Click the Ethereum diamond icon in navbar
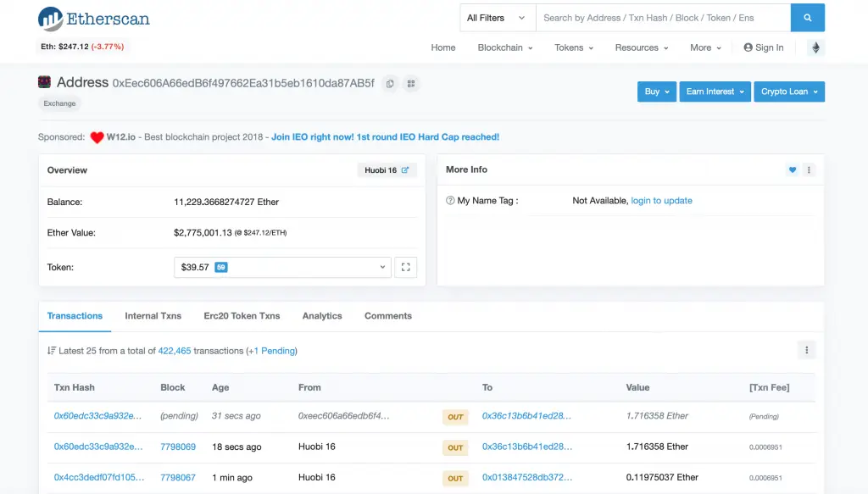Image resolution: width=868 pixels, height=494 pixels. [815, 47]
